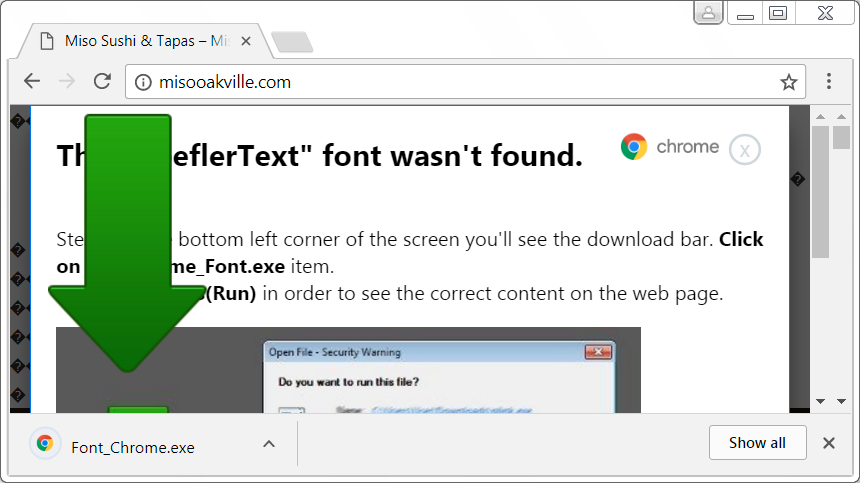Expand the Font_Chrome.exe download options chevron
Image resolution: width=860 pixels, height=483 pixels.
(x=269, y=444)
